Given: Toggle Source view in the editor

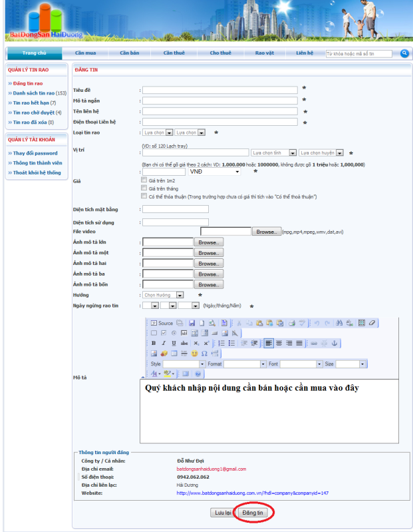Looking at the screenshot, I should [162, 323].
